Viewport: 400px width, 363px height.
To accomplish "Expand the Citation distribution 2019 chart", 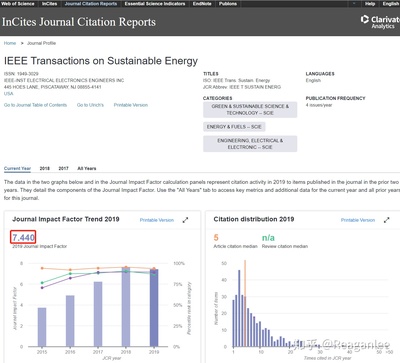I will tap(386, 220).
